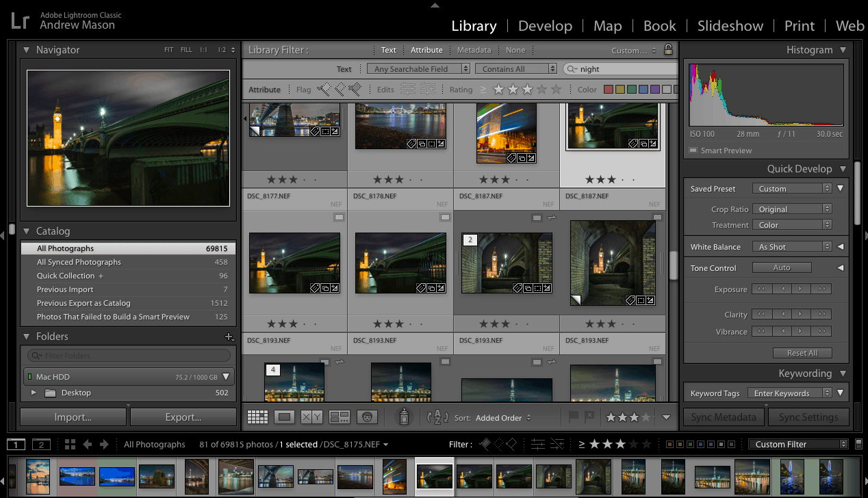Filter edited photos in Library Filter bar

point(408,89)
